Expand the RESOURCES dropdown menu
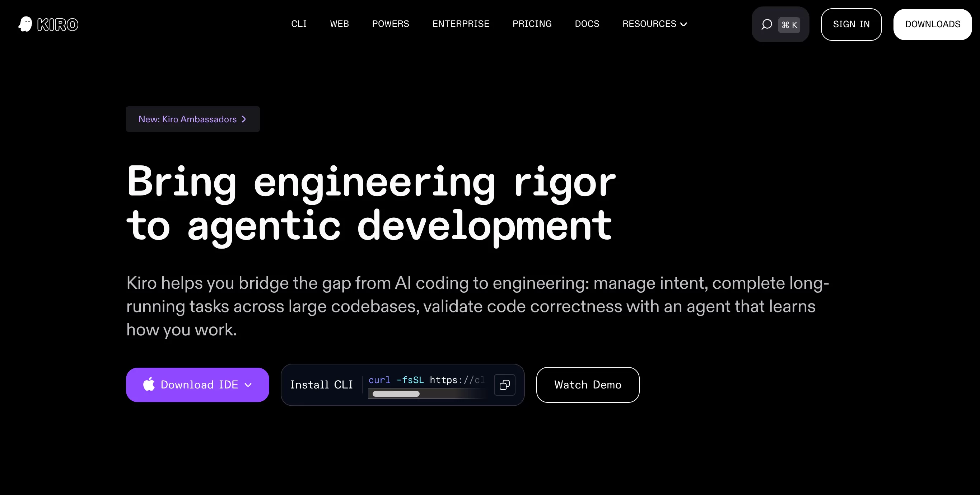Screen dimensions: 980x495 (654, 24)
